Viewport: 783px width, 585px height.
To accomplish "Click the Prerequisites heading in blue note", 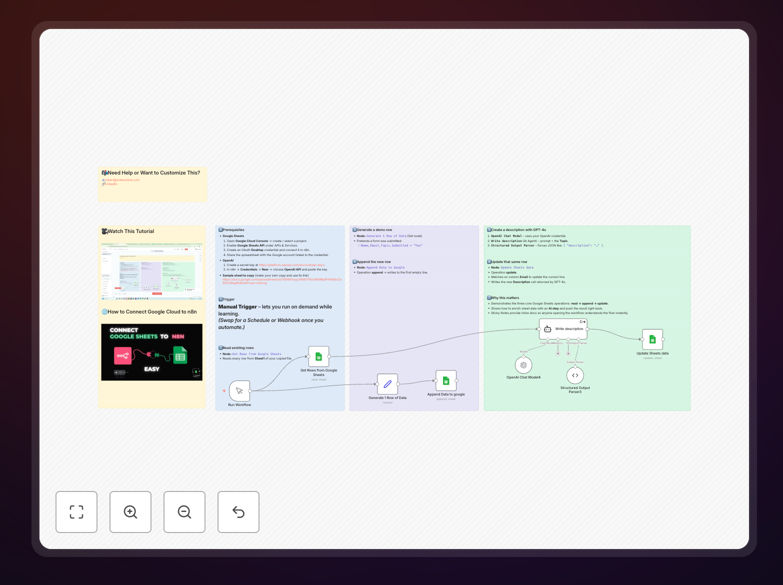I will (x=232, y=230).
